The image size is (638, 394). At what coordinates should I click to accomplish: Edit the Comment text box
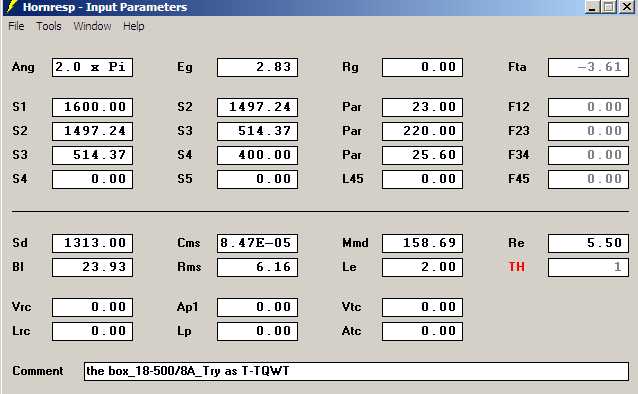[356, 371]
